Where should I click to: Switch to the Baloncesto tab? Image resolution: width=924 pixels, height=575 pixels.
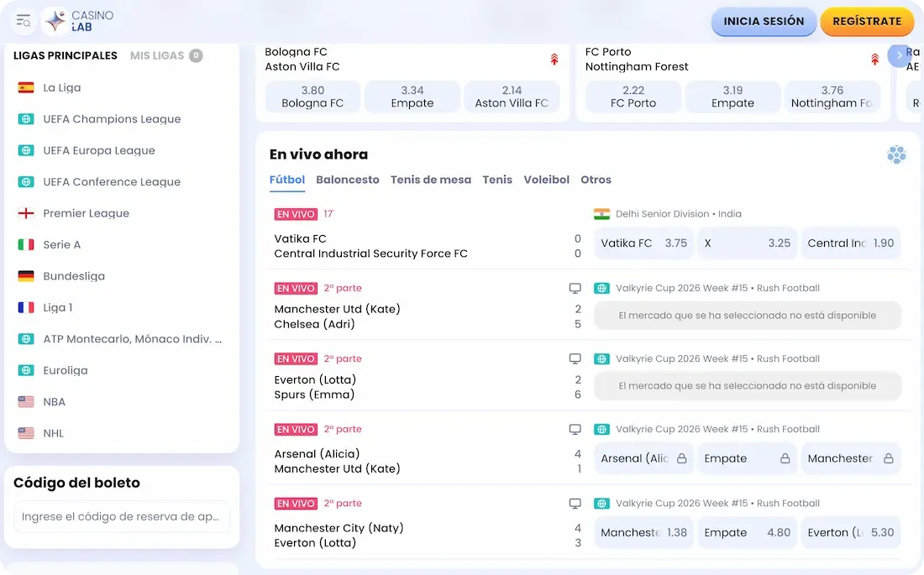tap(347, 180)
